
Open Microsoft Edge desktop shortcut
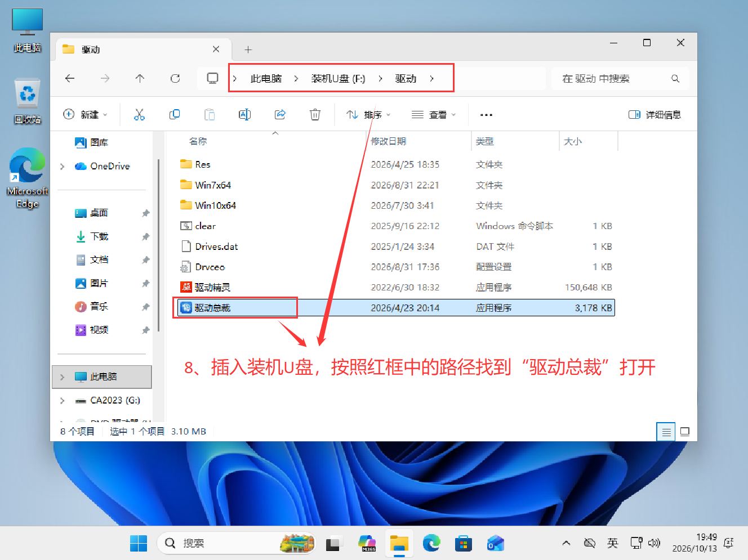pyautogui.click(x=27, y=178)
